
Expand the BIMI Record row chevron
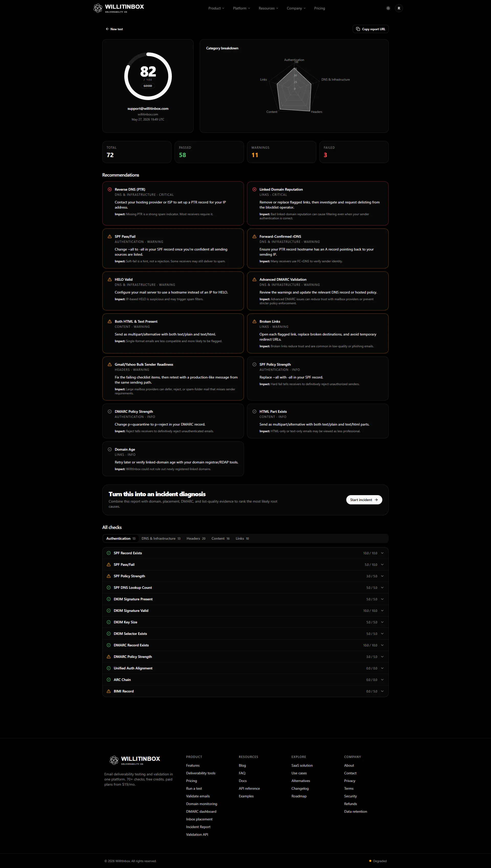pos(382,691)
